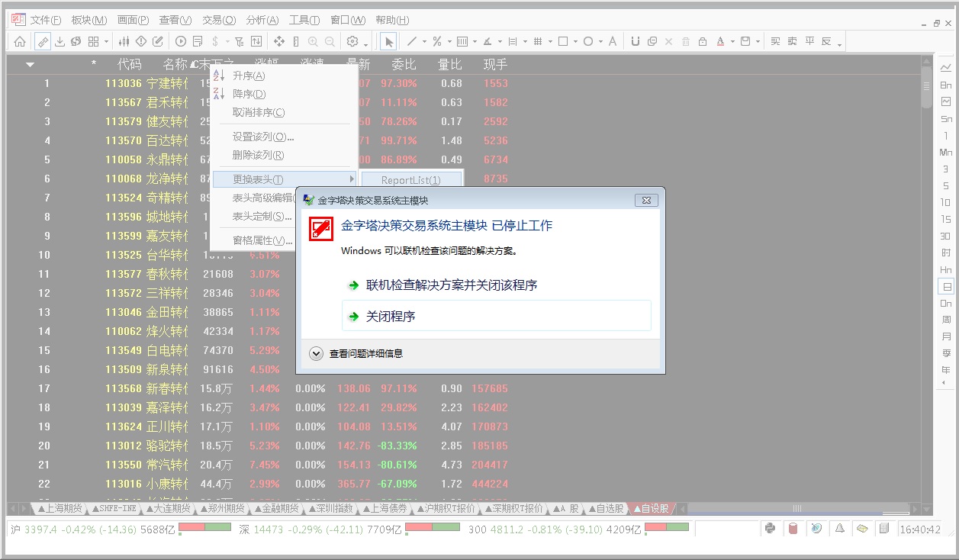Click the trash delete drawing icon

[686, 41]
